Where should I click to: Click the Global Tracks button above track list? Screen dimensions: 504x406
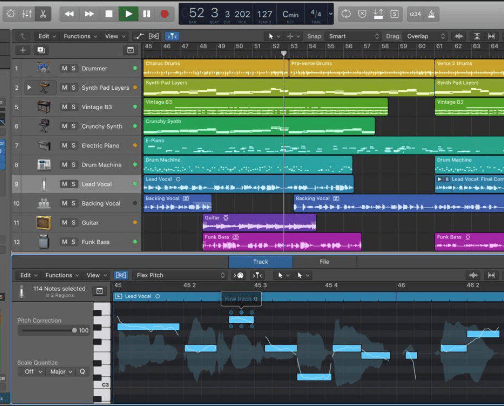point(130,50)
